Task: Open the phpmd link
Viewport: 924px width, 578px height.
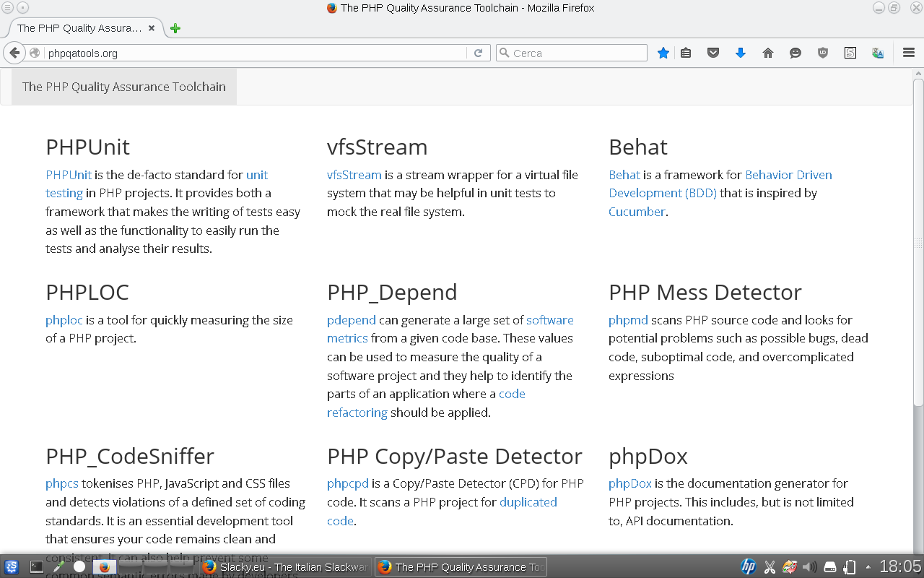Action: (628, 320)
